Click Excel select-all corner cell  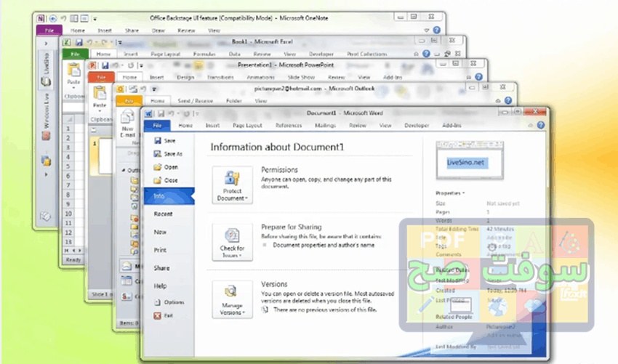click(x=68, y=119)
